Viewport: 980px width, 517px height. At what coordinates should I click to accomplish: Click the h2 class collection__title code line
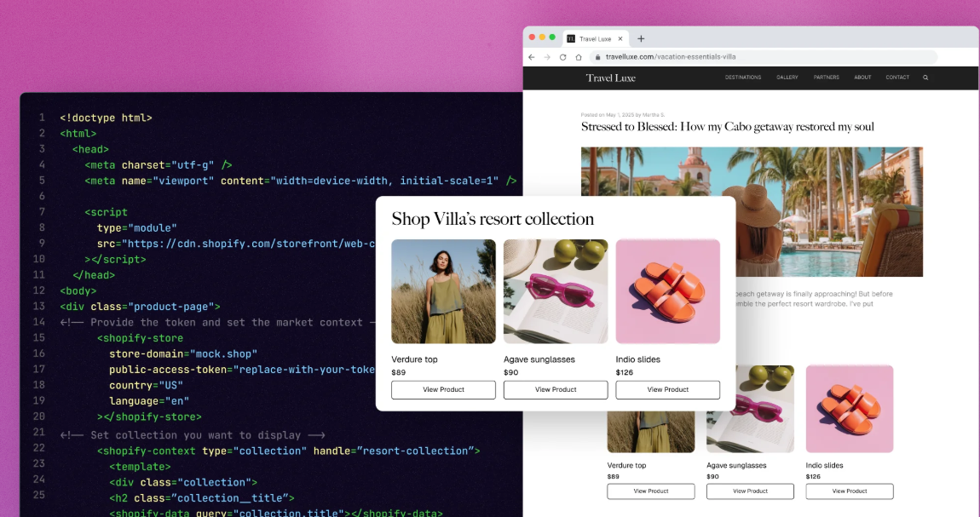(202, 498)
